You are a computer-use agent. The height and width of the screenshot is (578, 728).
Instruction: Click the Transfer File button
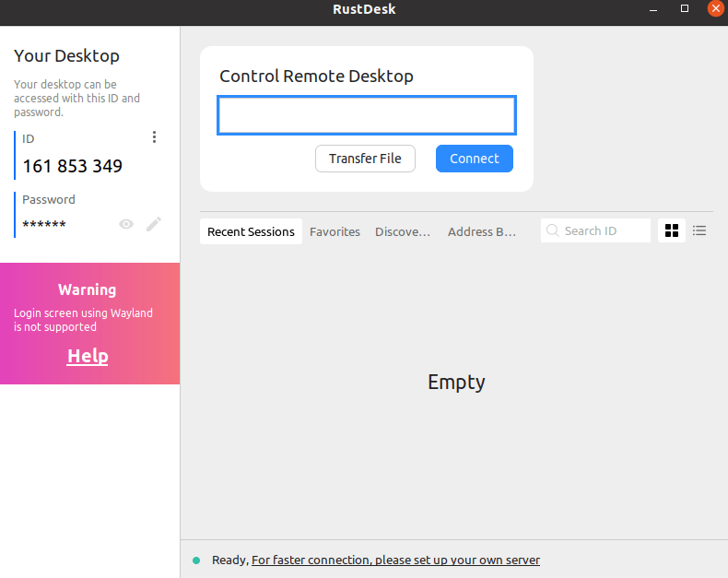click(365, 159)
